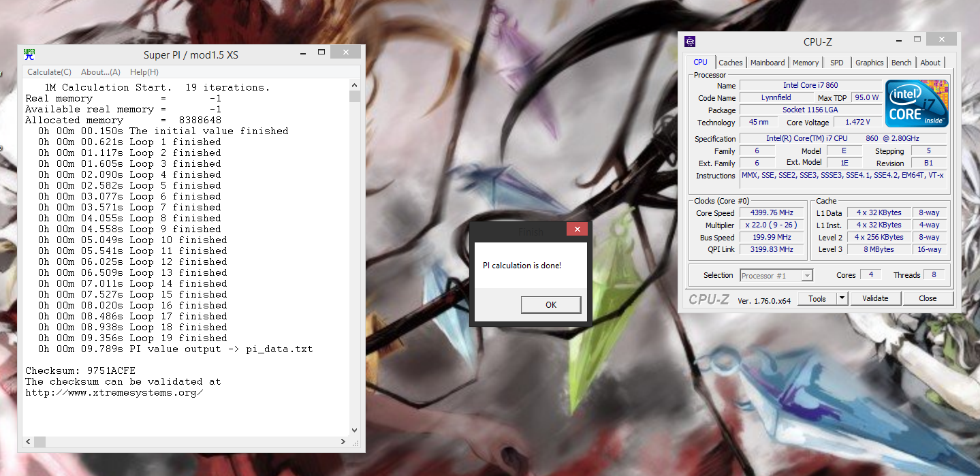Click the Core Speed value '4399.76 MHz'

pos(773,212)
